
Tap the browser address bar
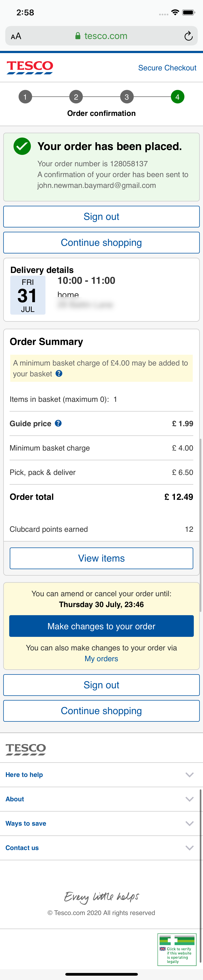101,36
